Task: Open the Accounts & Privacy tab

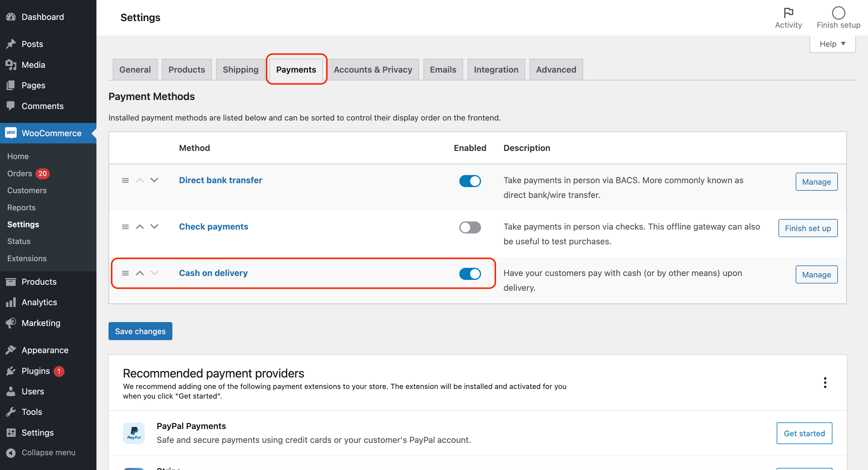Action: point(373,69)
